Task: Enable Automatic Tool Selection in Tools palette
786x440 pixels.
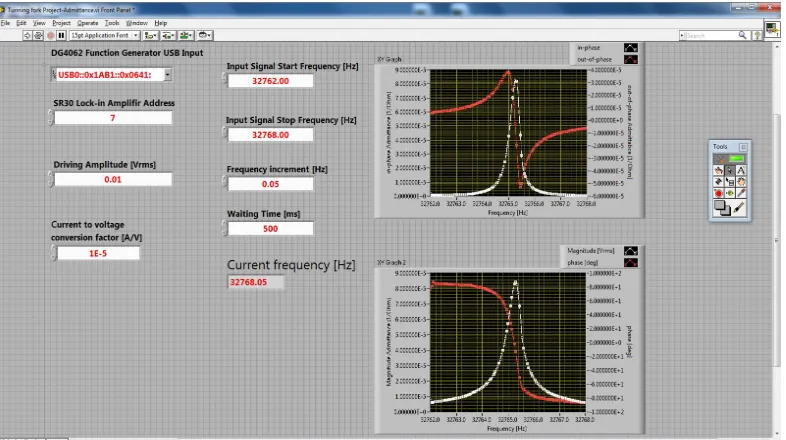Action: [730, 159]
